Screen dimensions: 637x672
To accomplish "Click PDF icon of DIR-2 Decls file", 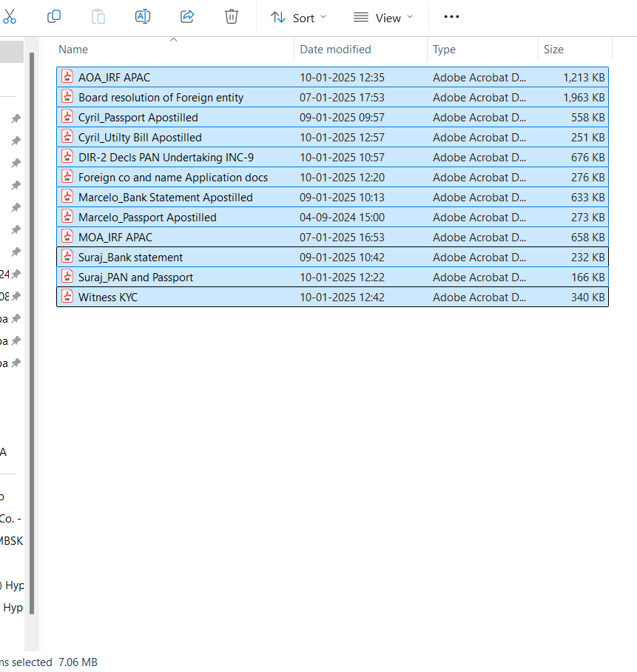I will (67, 157).
